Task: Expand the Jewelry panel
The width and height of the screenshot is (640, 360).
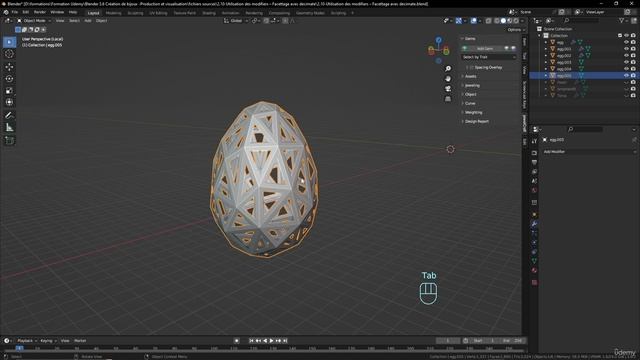Action: pos(471,85)
